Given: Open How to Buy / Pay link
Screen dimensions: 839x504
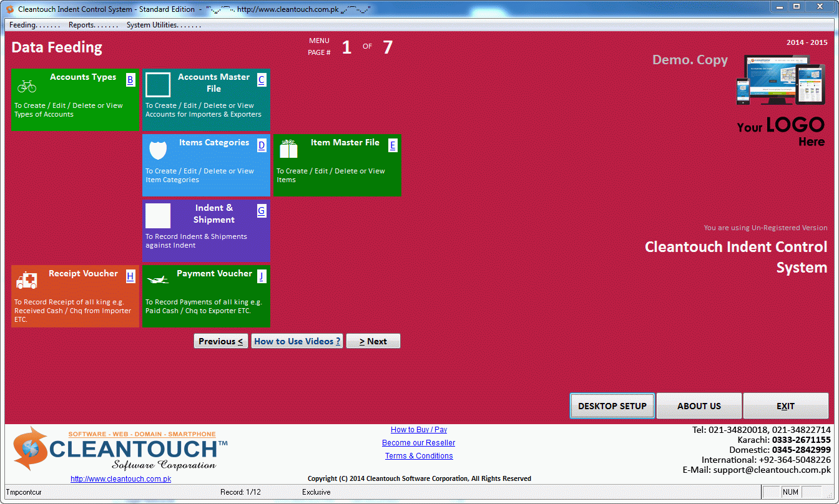Looking at the screenshot, I should (x=419, y=430).
